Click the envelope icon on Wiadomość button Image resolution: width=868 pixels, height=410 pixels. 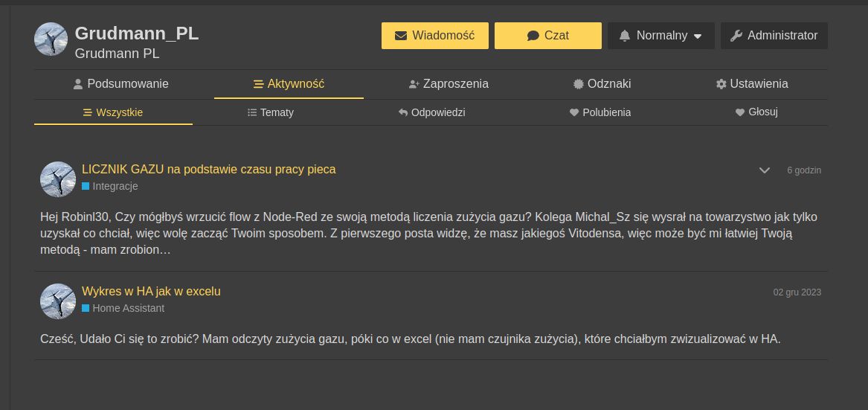[x=401, y=36]
